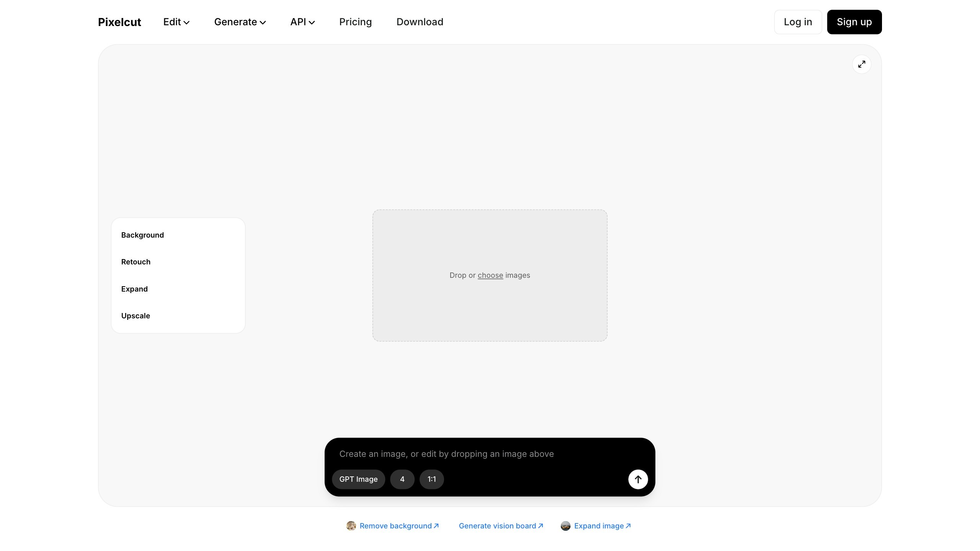Open the Edit dropdown menu
This screenshot has width=980, height=551.
click(176, 22)
